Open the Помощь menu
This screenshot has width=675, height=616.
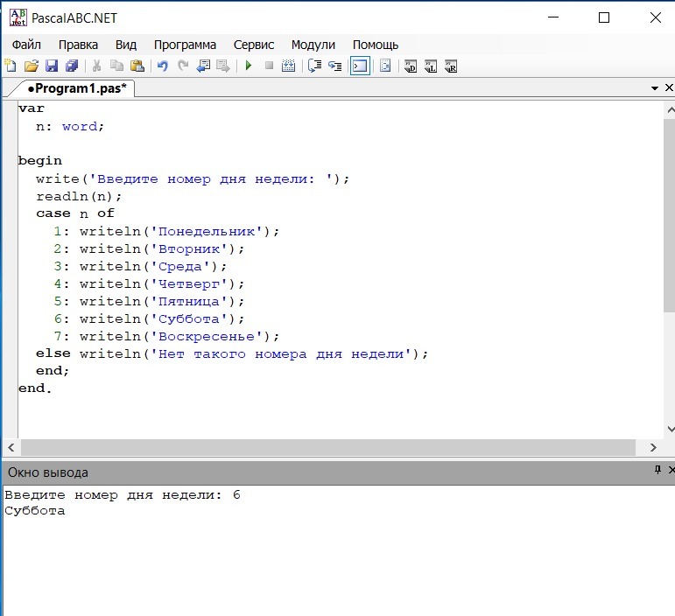(x=376, y=45)
